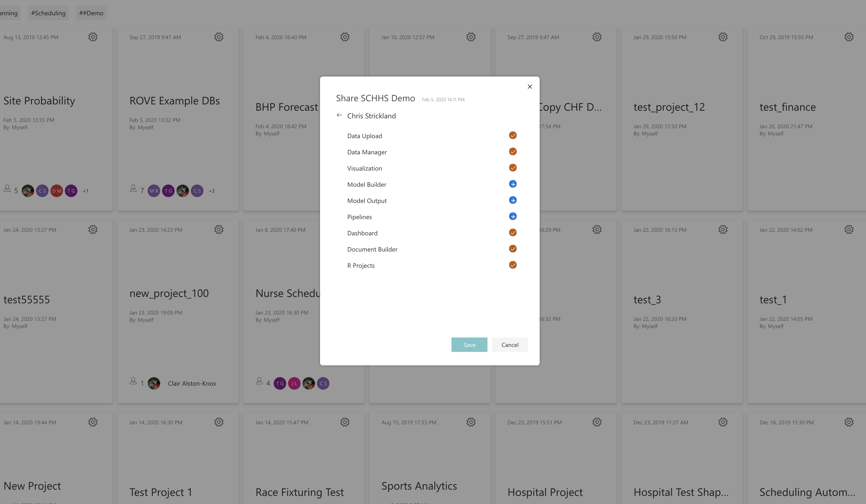Screen dimensions: 866x504
Task: Open the test_finance project
Action: [787, 107]
